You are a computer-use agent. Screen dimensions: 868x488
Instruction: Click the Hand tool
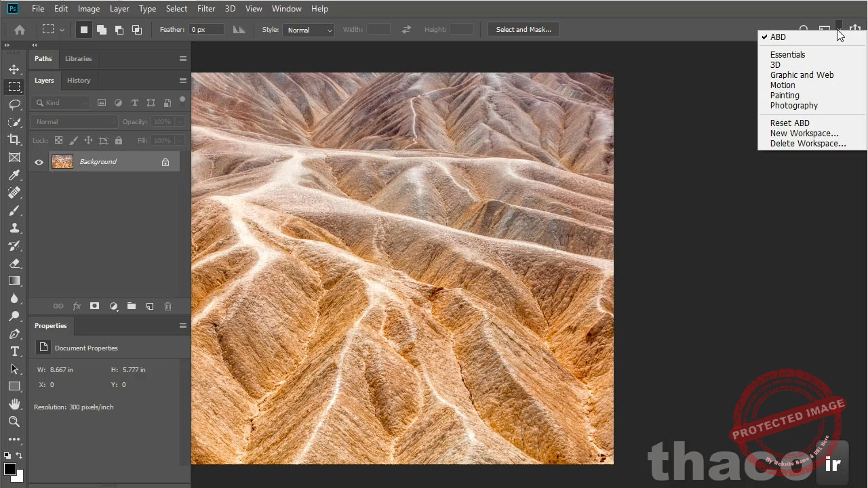pos(14,404)
